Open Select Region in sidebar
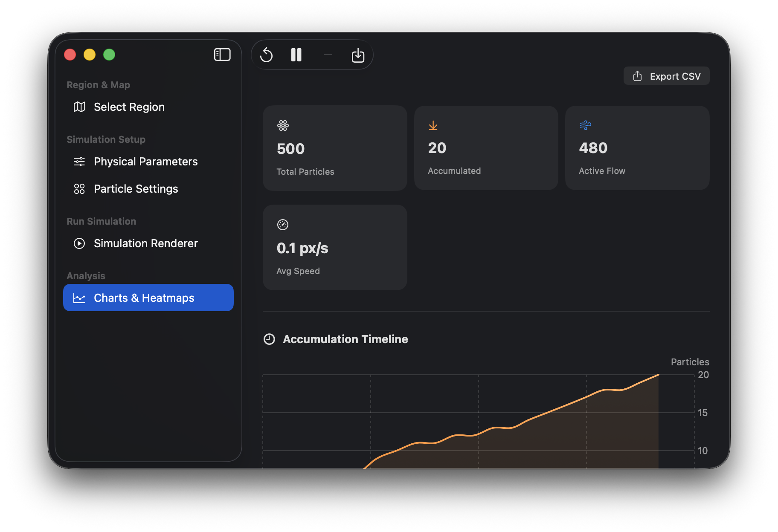 coord(129,107)
